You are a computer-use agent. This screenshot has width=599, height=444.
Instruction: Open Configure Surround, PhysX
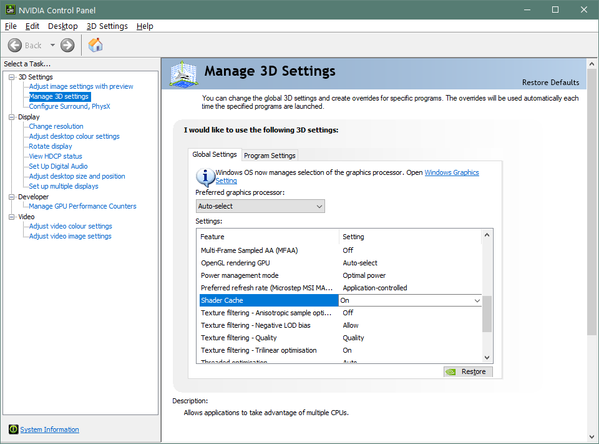click(70, 106)
